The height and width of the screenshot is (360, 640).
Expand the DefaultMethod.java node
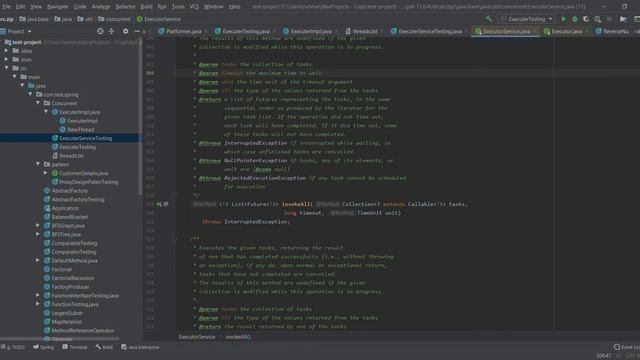(38, 260)
